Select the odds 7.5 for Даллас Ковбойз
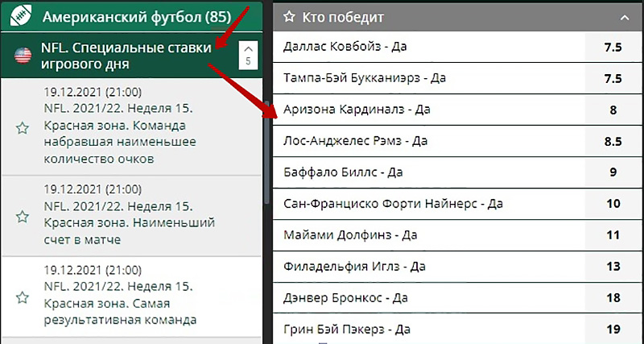The height and width of the screenshot is (344, 644). [x=613, y=48]
